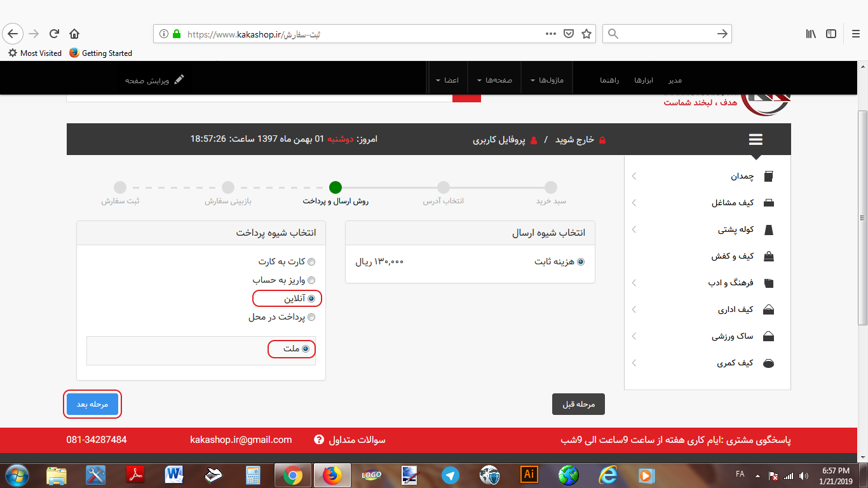Expand the ماژول‌ها dropdown menu

click(546, 80)
